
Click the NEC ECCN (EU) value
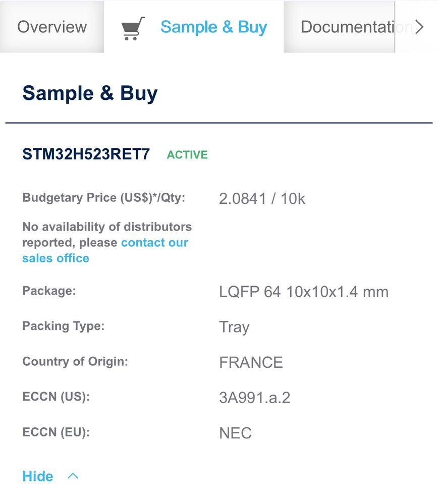pos(235,433)
